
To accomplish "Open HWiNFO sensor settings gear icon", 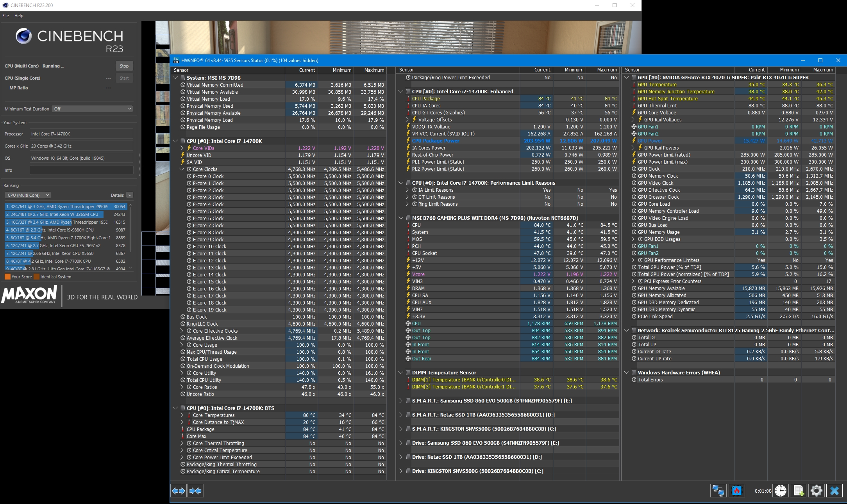I will point(817,491).
